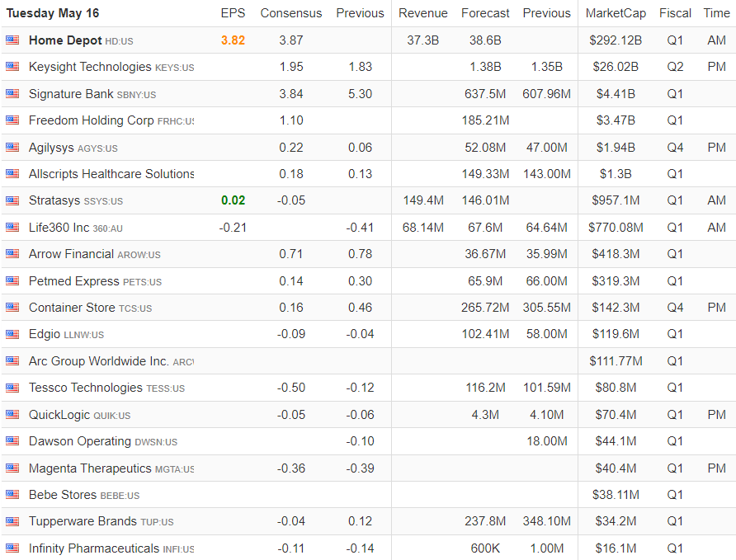This screenshot has width=736, height=560.
Task: Click the flag icon beside Arc Group Worldwide
Action: tap(12, 361)
